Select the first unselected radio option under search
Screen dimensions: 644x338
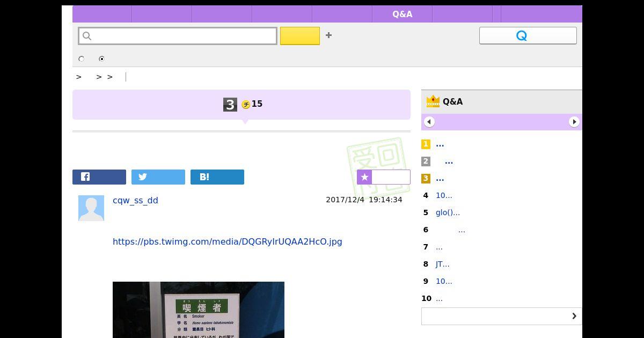coord(82,59)
